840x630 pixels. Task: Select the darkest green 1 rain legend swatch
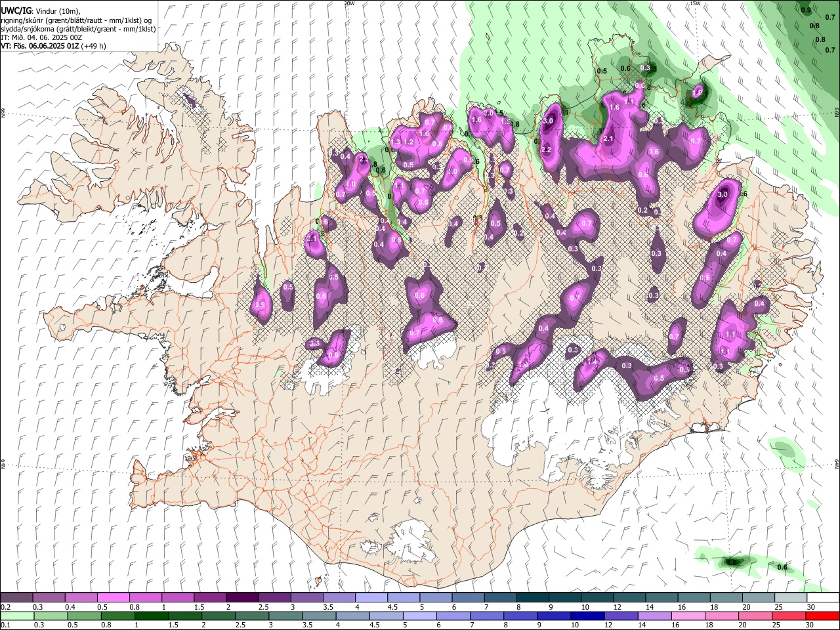coord(152,616)
